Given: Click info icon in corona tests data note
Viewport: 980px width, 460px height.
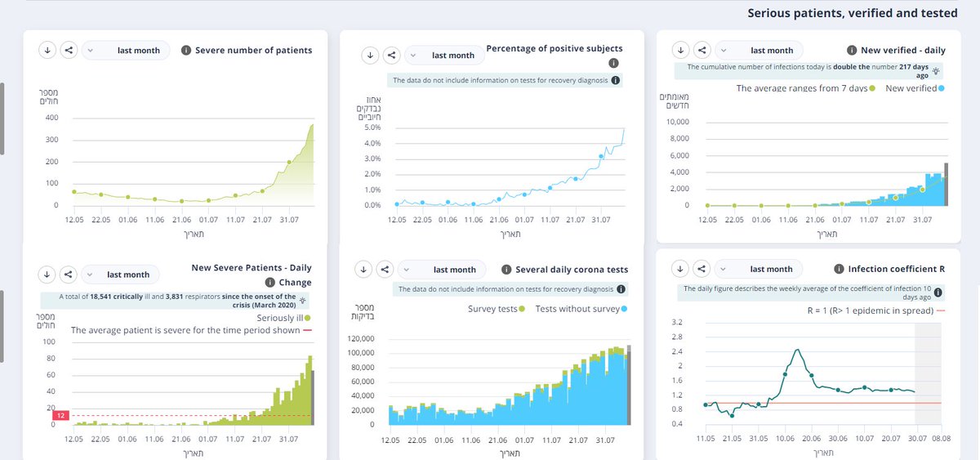Looking at the screenshot, I should [621, 289].
